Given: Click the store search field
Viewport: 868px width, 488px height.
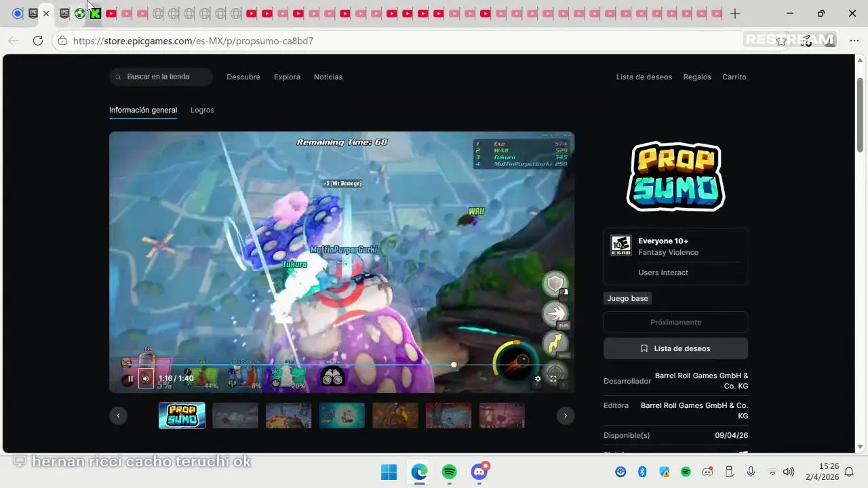Looking at the screenshot, I should pos(161,77).
